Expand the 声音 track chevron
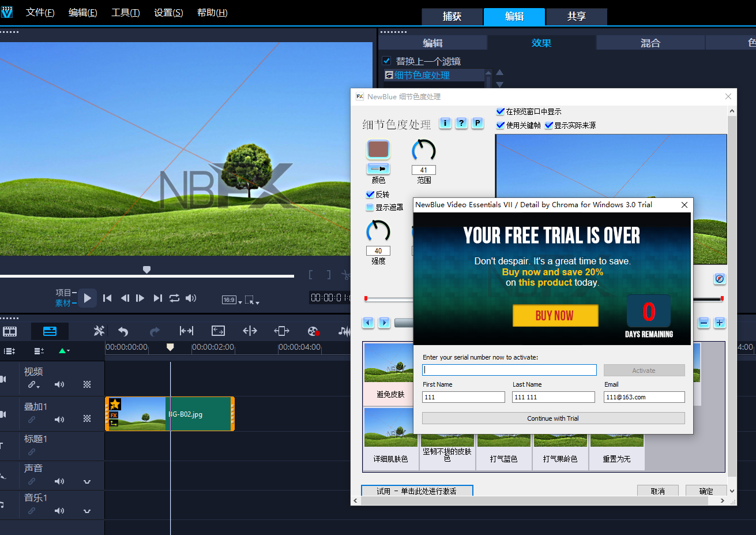Screen dimensions: 756x535 87,482
